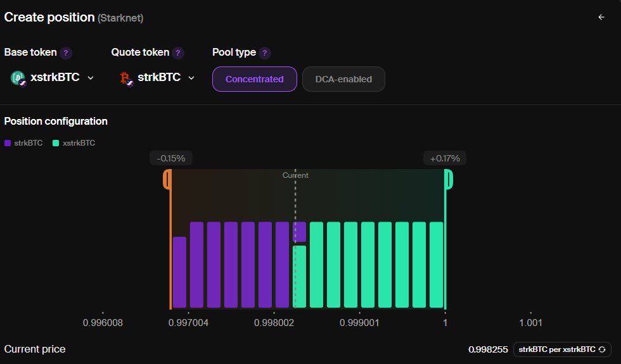Click the 0.996008 axis label
The width and height of the screenshot is (621, 364).
pyautogui.click(x=103, y=323)
